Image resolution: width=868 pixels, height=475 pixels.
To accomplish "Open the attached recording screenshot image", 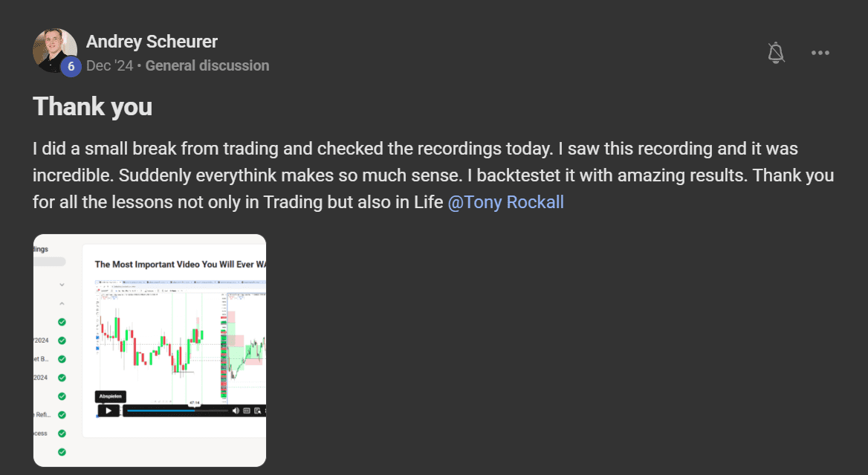I will [149, 350].
